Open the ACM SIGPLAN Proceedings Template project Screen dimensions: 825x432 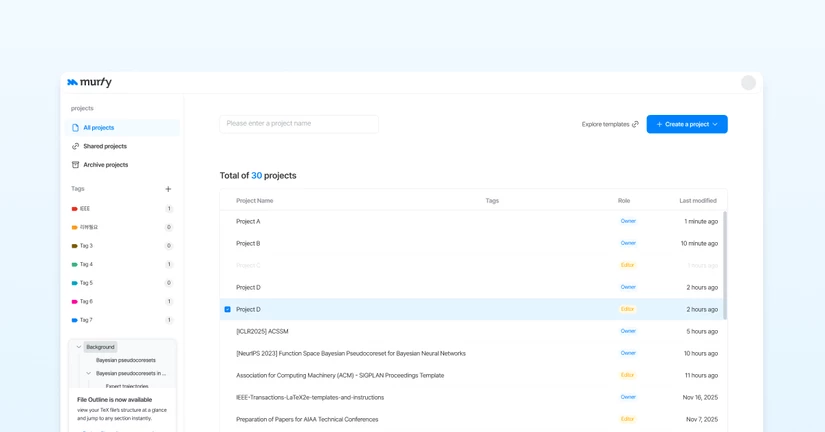[472, 376]
